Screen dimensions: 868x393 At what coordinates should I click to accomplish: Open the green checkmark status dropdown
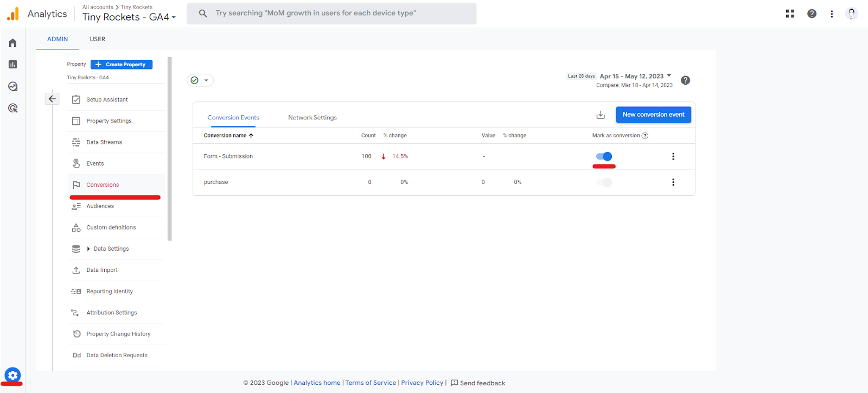point(200,80)
